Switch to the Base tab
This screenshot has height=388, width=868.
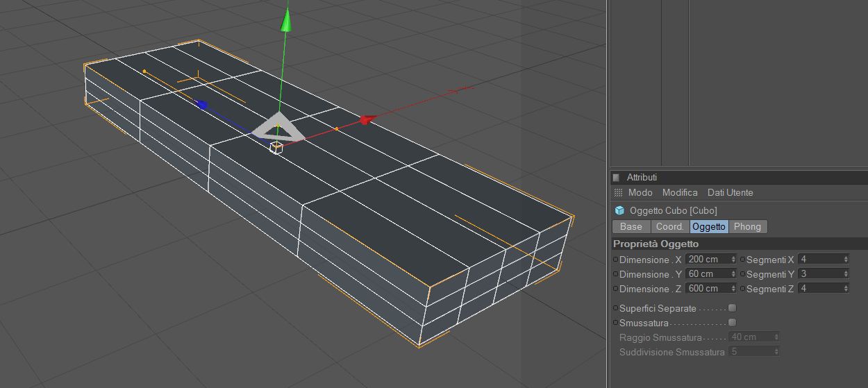(631, 226)
